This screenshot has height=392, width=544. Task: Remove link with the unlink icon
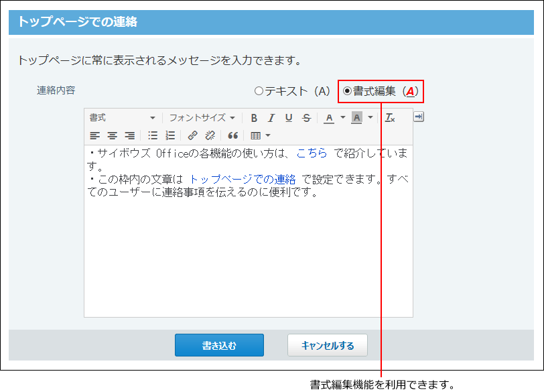[210, 135]
